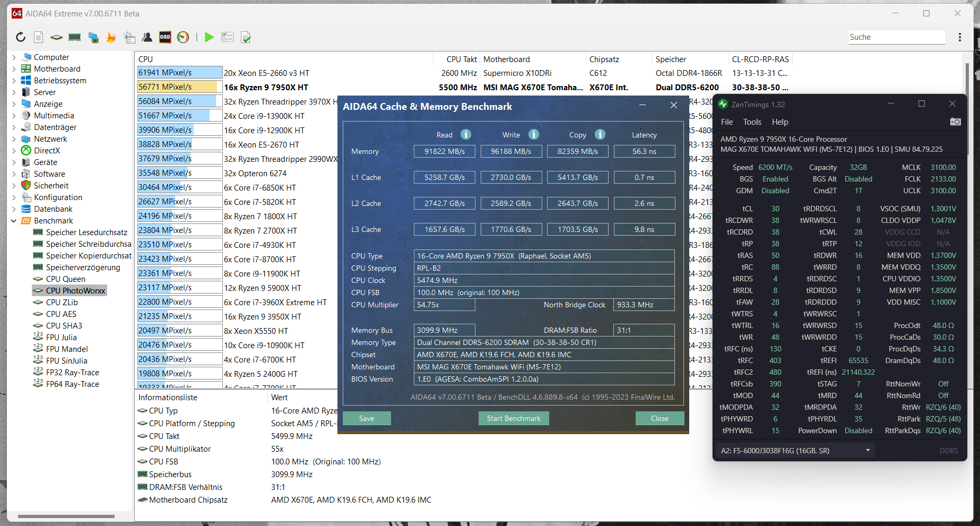This screenshot has width=980, height=526.
Task: Expand the Netzwerk tree node
Action: 14,139
